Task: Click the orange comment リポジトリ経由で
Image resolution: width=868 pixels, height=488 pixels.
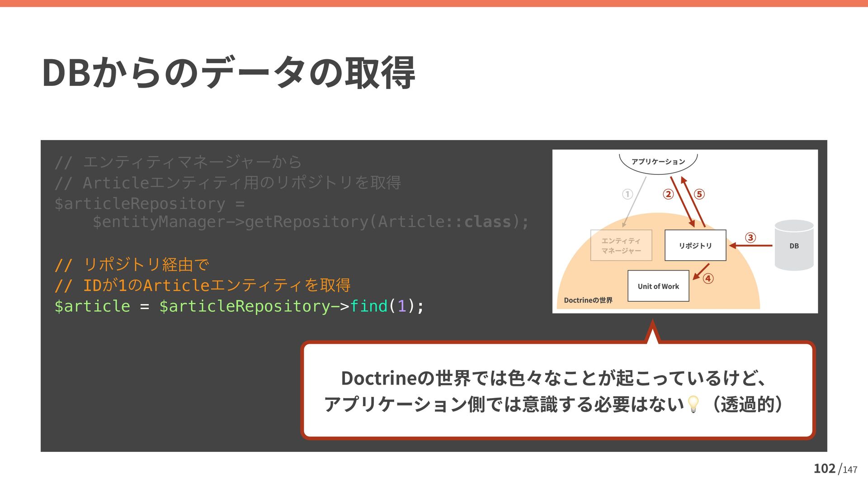Action: point(131,264)
